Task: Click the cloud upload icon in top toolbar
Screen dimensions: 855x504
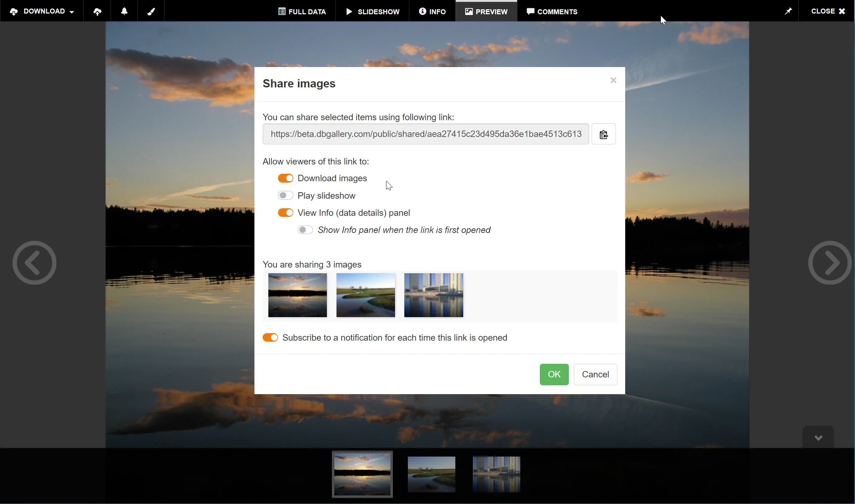Action: (97, 11)
